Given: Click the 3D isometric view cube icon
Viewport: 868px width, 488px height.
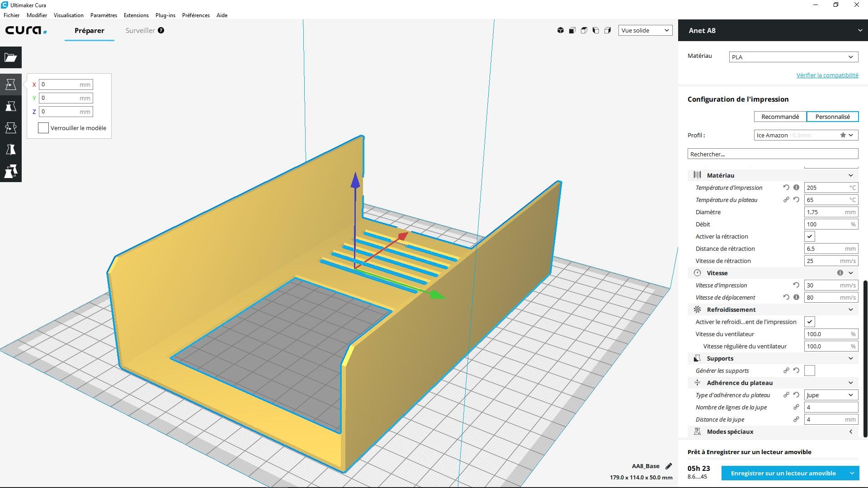Looking at the screenshot, I should [560, 30].
